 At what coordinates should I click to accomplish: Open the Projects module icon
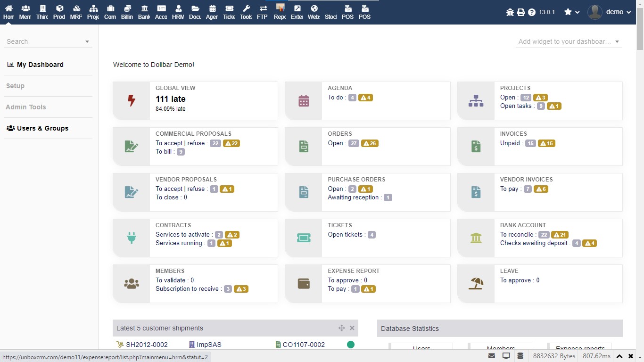click(93, 12)
